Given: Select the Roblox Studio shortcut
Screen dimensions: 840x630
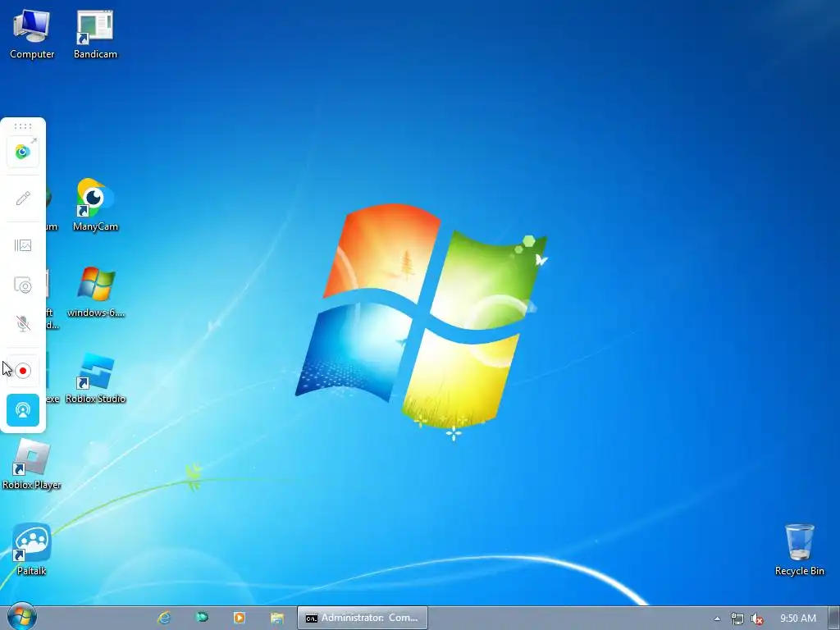Looking at the screenshot, I should coord(95,378).
